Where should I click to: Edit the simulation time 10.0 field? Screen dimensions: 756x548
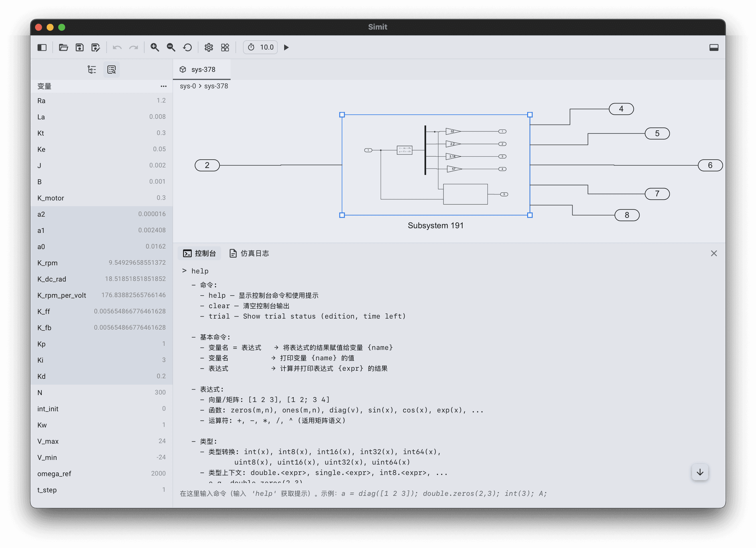coord(266,47)
